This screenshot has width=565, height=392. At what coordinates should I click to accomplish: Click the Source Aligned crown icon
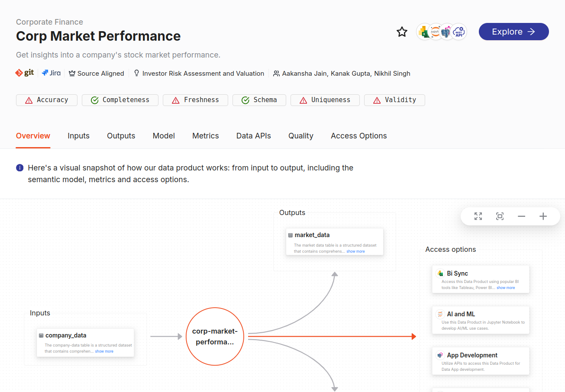coord(72,74)
